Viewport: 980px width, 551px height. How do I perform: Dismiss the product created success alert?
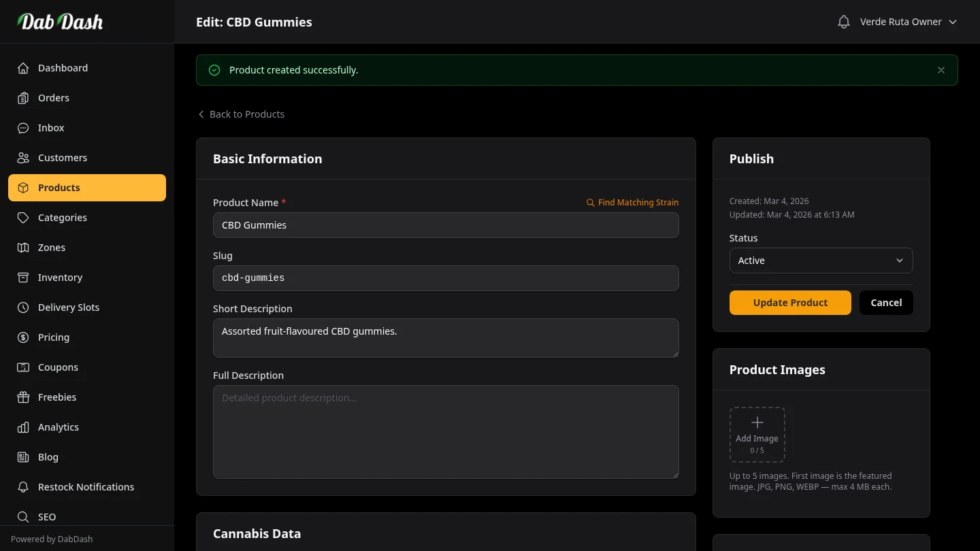pyautogui.click(x=941, y=70)
